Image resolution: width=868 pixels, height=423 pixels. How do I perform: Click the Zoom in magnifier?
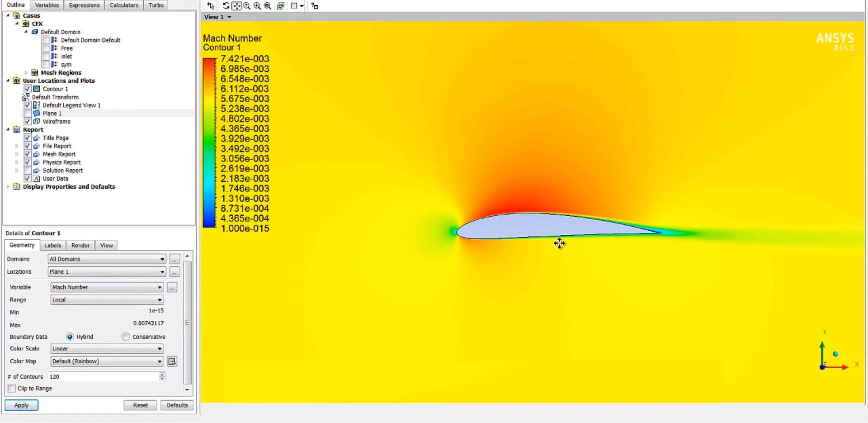click(x=257, y=6)
